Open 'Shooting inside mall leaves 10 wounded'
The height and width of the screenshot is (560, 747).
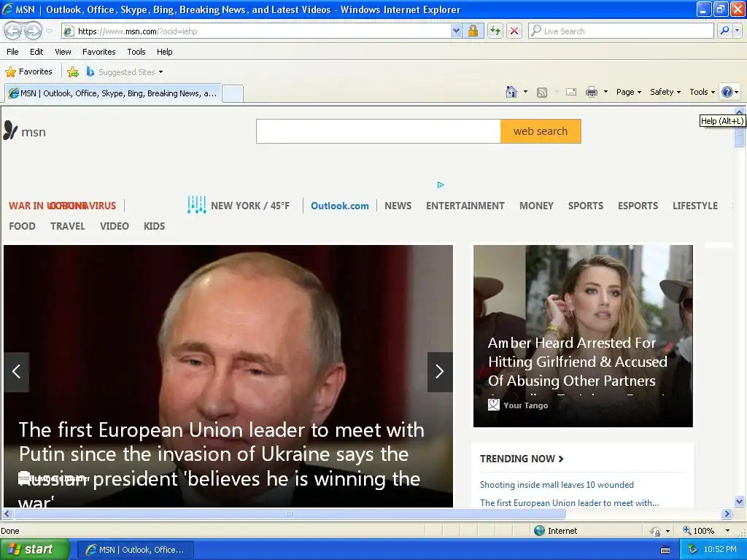click(x=557, y=485)
